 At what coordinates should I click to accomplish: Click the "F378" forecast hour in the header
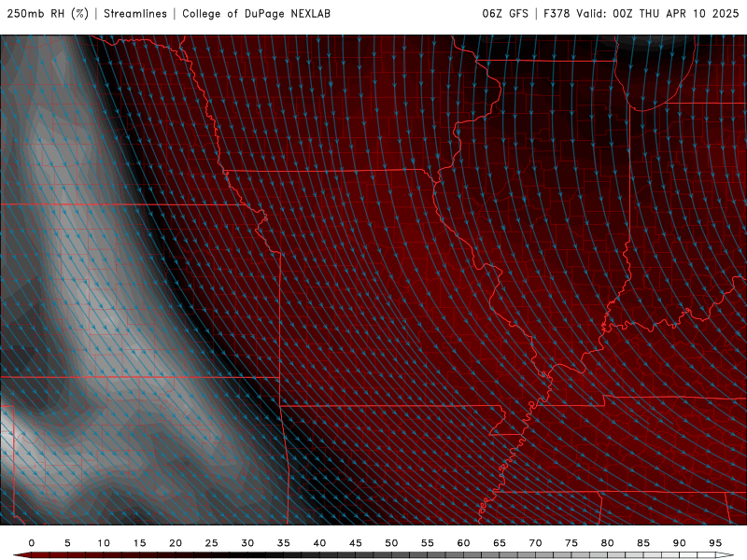pos(557,14)
